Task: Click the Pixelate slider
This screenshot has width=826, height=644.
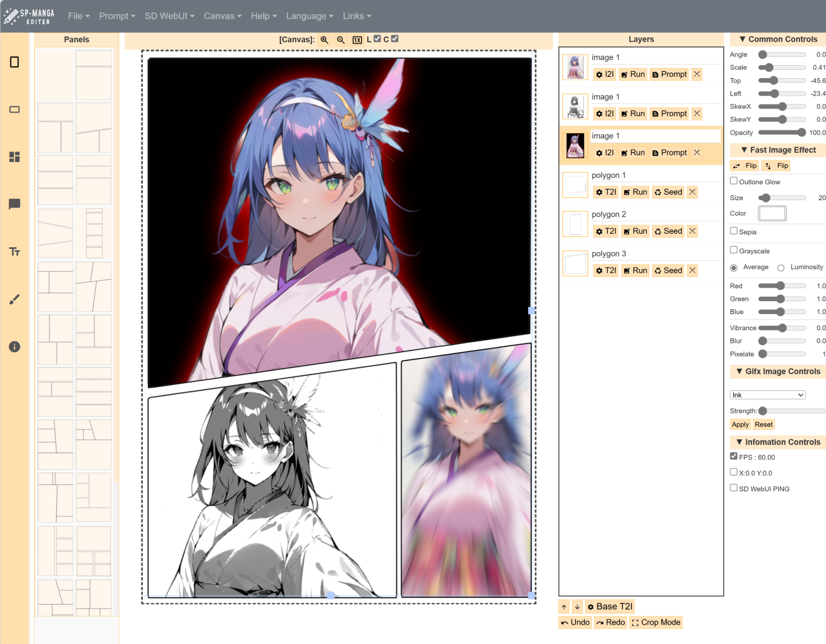Action: 782,354
